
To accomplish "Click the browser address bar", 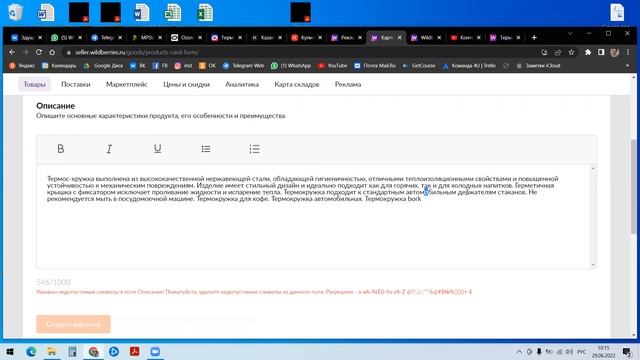I will point(302,52).
